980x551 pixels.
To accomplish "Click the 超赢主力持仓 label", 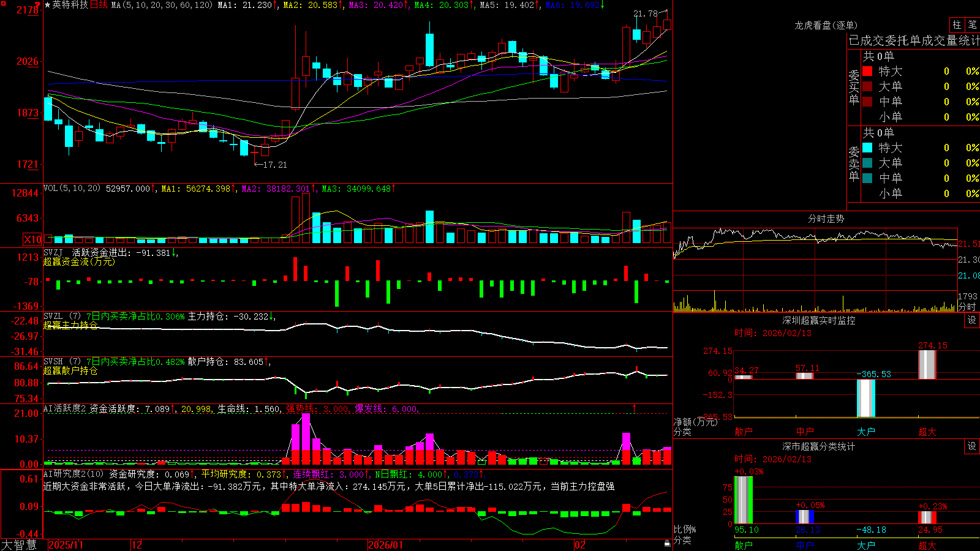I will tap(70, 325).
